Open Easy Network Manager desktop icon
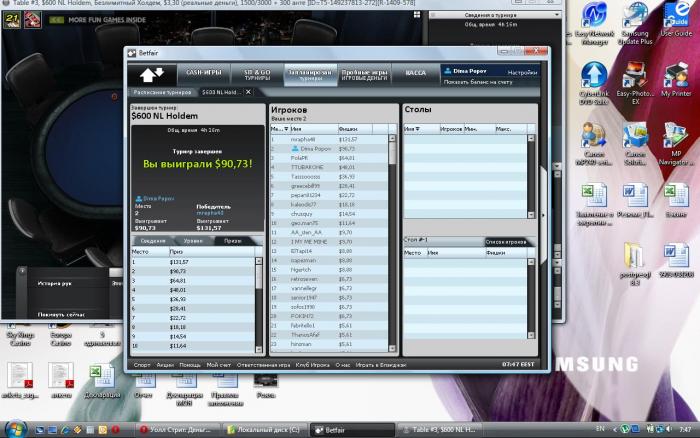This screenshot has width=700, height=438. point(594,25)
